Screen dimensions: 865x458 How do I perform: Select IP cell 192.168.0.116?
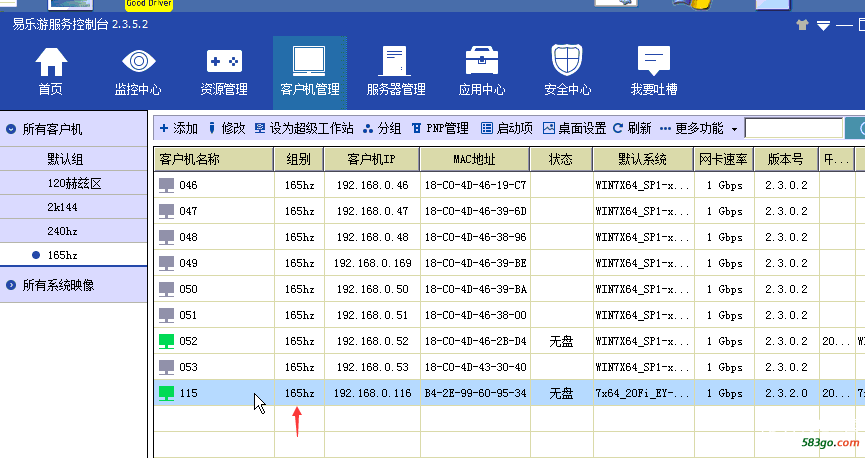(372, 393)
